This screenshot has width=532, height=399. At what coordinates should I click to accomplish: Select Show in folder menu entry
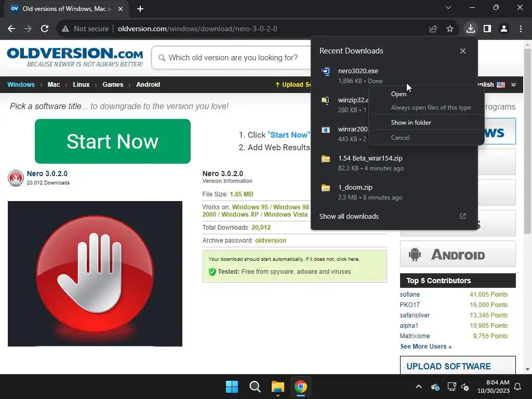411,123
